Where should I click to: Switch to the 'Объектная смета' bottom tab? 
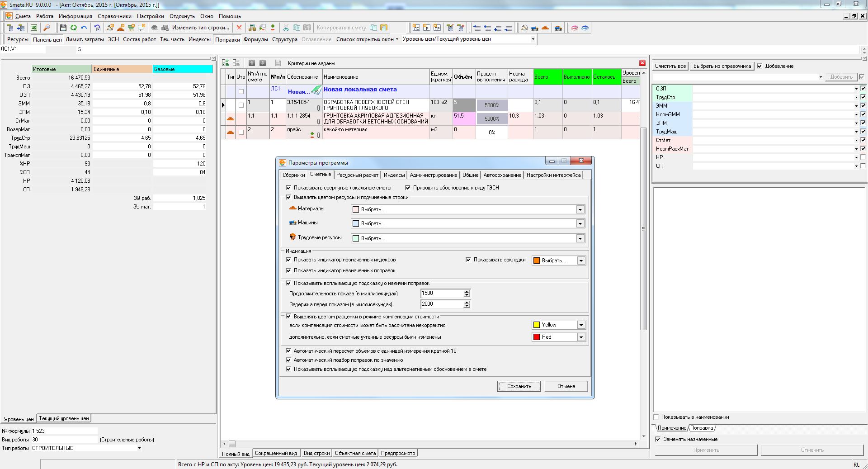click(x=355, y=453)
